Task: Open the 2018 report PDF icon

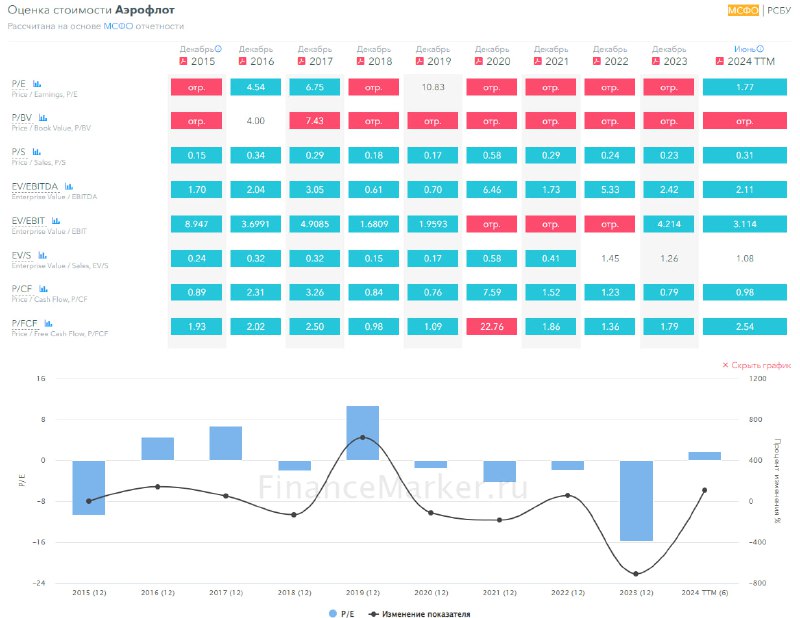Action: [x=361, y=61]
